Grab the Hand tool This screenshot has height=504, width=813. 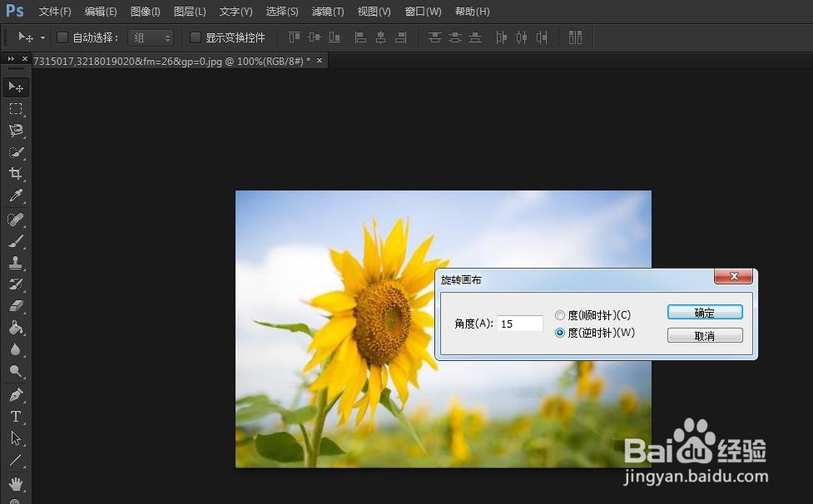click(16, 483)
